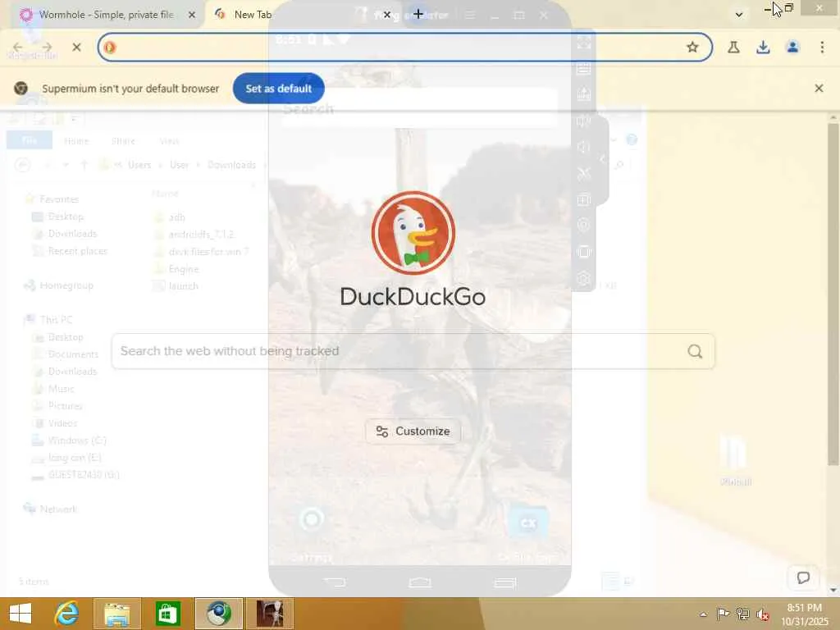Open the tab search dropdown arrow
This screenshot has width=840, height=630.
tap(739, 15)
